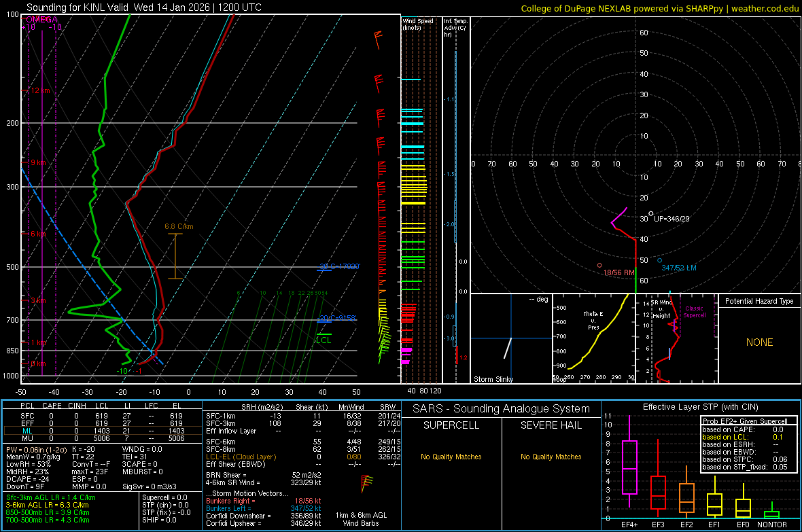802x532 pixels.
Task: Select the 'SFC' parcel row label
Action: pyautogui.click(x=27, y=416)
